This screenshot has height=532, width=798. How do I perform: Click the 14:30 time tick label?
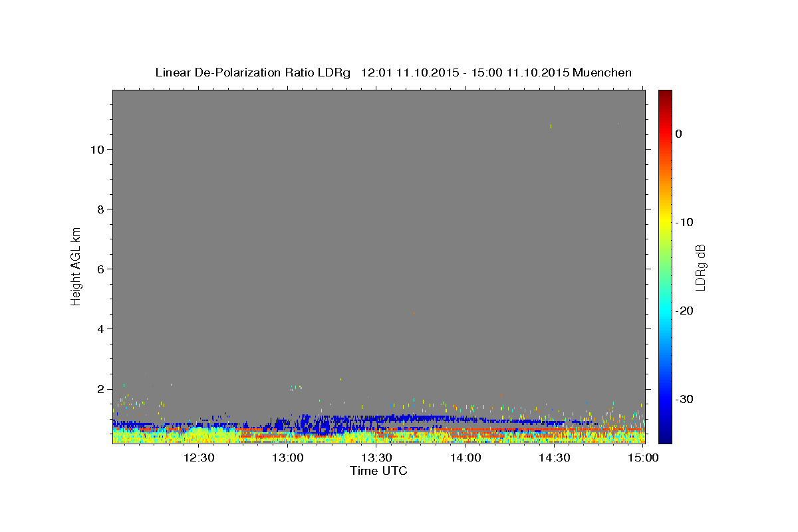pyautogui.click(x=554, y=458)
